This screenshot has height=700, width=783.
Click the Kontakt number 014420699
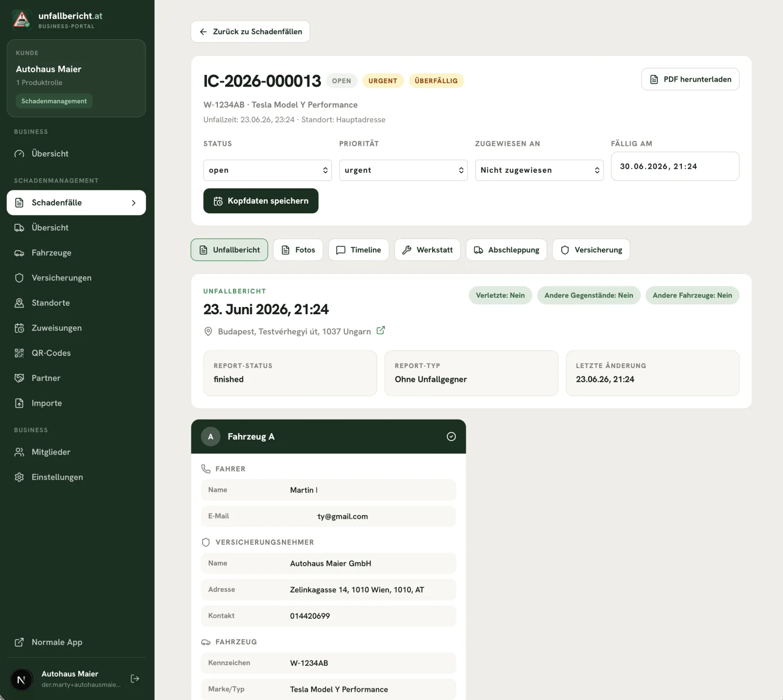310,616
